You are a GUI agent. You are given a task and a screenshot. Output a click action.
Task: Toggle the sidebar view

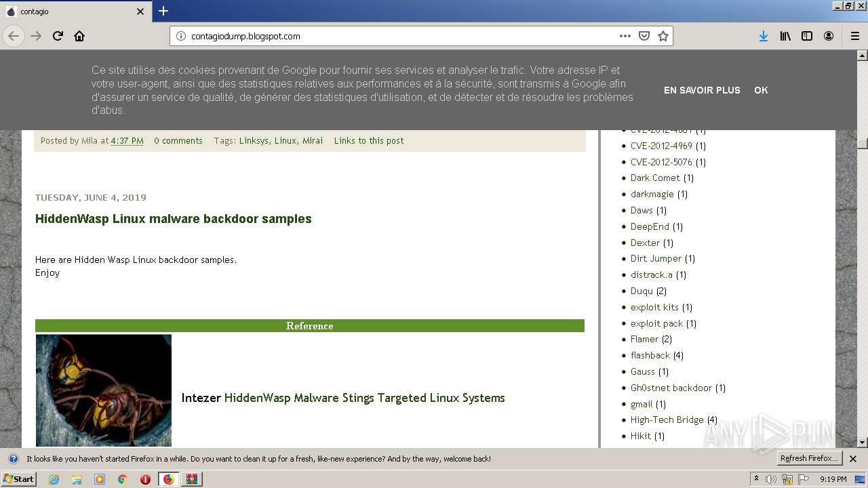click(x=807, y=36)
